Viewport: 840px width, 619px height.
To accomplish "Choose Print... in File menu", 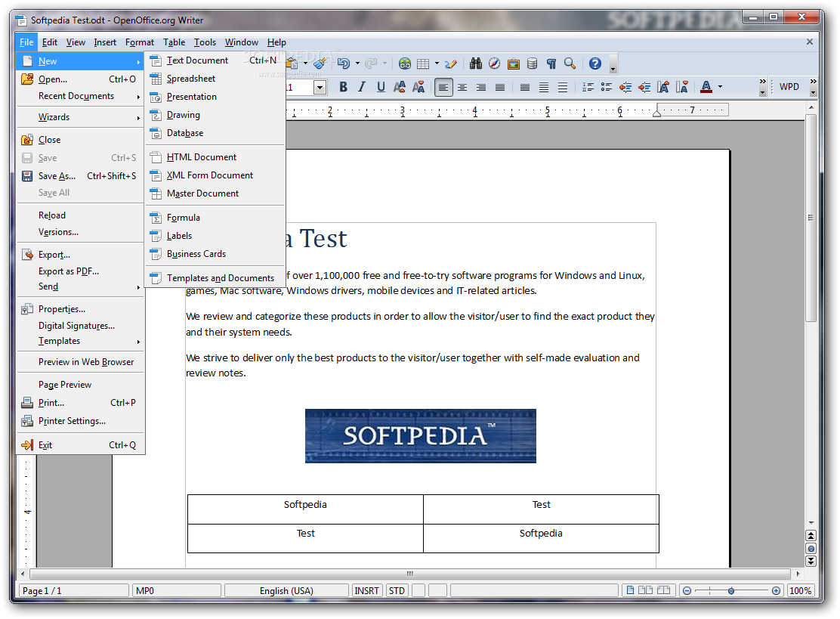I will [81, 403].
